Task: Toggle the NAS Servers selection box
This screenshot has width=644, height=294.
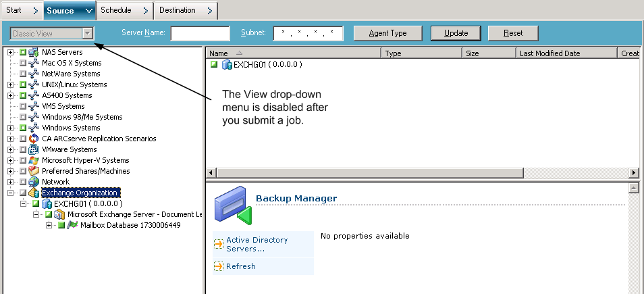Action: point(23,52)
